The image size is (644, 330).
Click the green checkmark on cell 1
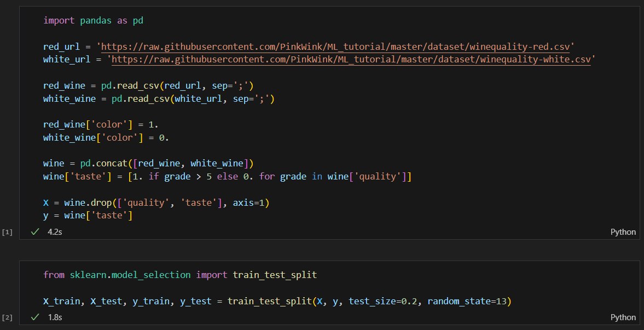[x=36, y=232]
